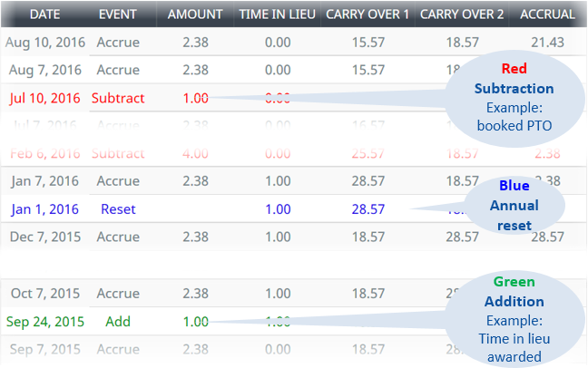Click the CARRY OVER 1 header

pyautogui.click(x=367, y=15)
